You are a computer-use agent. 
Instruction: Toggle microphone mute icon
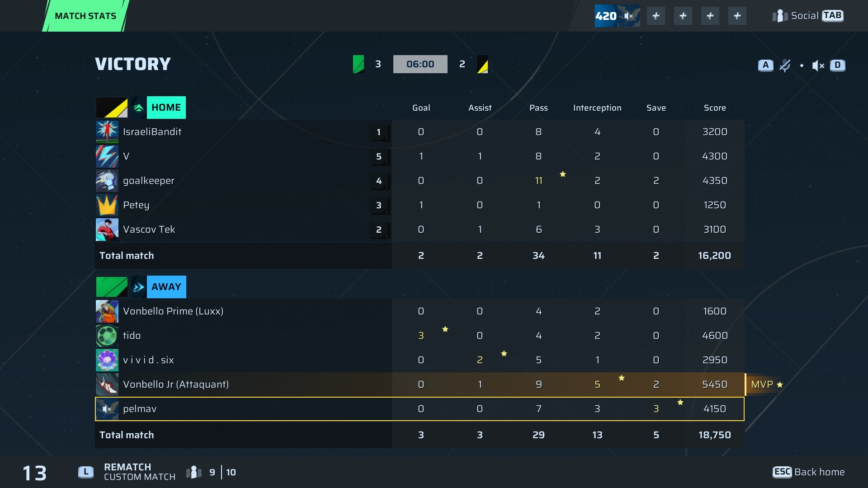click(785, 66)
